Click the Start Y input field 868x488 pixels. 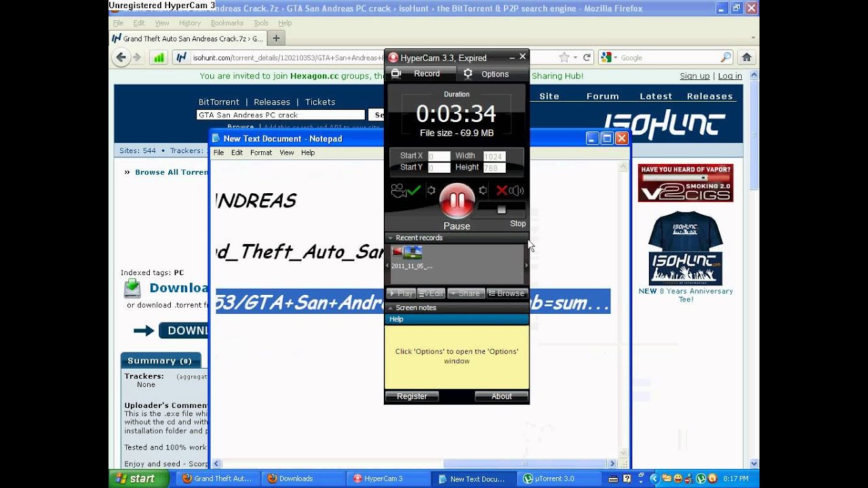tap(439, 167)
